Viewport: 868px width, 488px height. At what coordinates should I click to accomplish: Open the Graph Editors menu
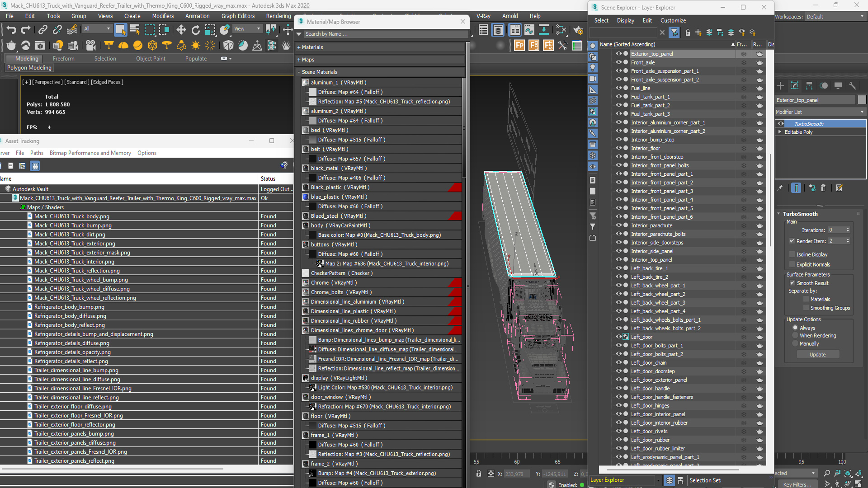pos(238,16)
